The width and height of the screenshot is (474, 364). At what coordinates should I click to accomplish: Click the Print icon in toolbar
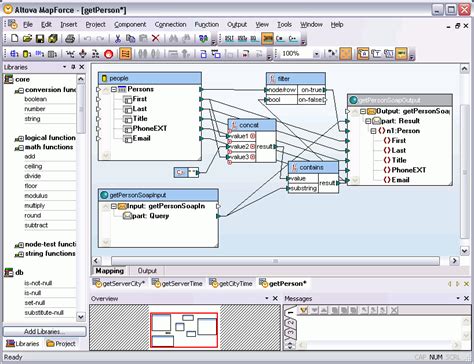[x=70, y=39]
